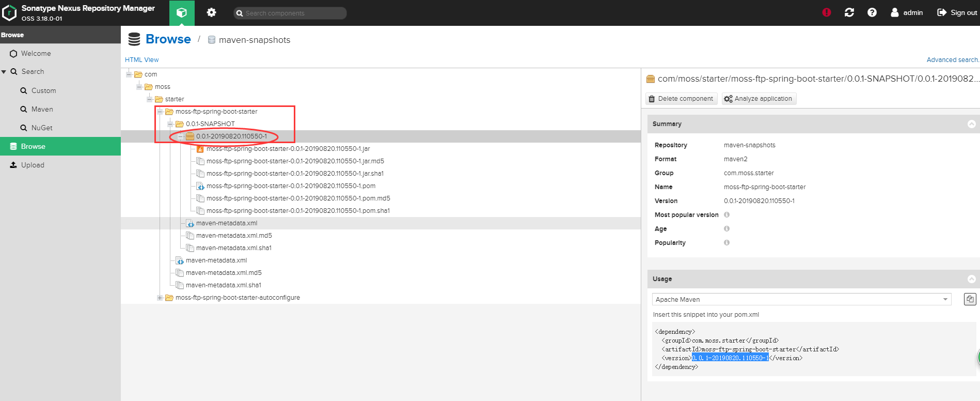Click the maven-snapshots repository value
The width and height of the screenshot is (980, 401).
750,145
